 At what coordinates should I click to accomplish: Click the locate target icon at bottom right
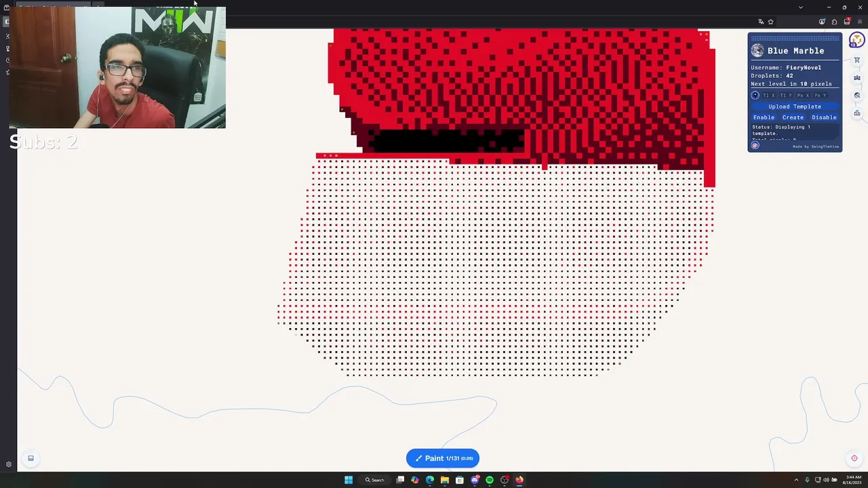click(854, 458)
